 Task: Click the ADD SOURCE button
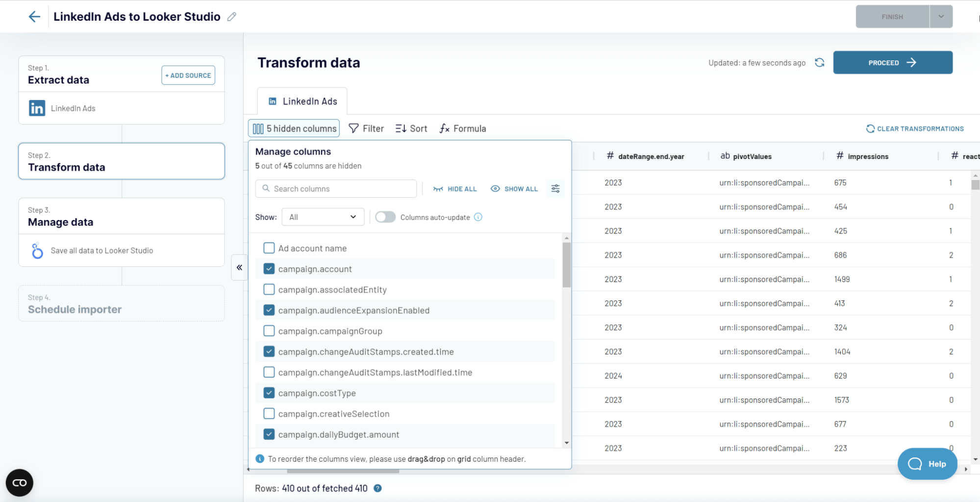[188, 75]
